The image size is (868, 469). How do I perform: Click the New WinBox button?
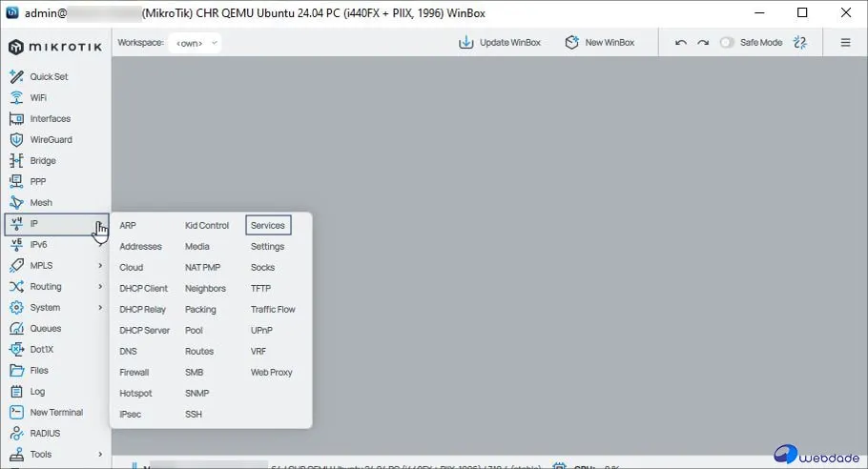pyautogui.click(x=600, y=43)
